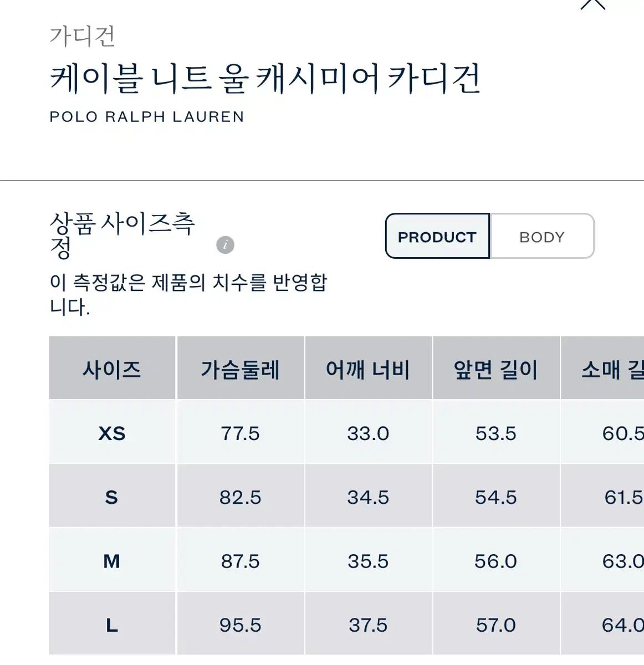Select the 어깨 너비 column header

coord(368,368)
